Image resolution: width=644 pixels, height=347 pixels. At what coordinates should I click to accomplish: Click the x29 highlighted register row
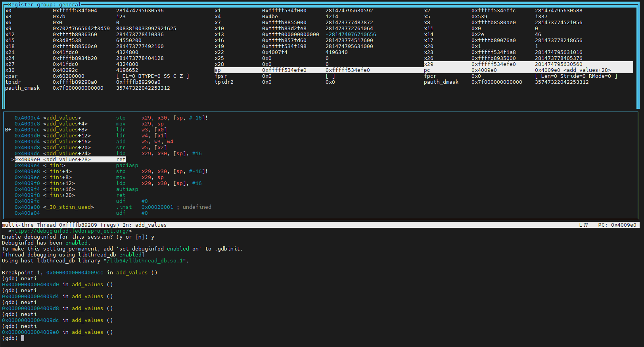pos(528,64)
